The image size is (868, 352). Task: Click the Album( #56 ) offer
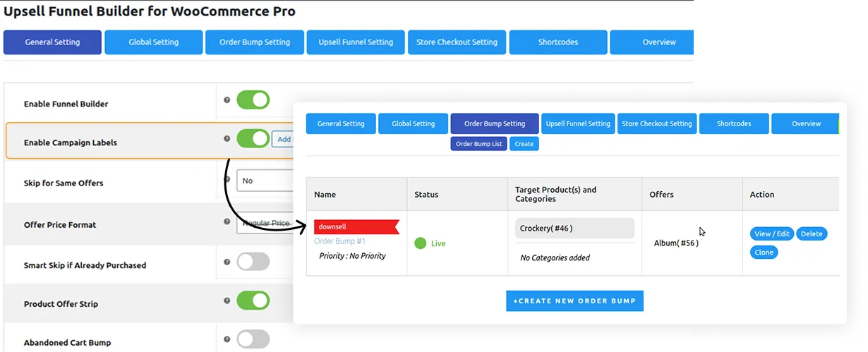coord(676,243)
